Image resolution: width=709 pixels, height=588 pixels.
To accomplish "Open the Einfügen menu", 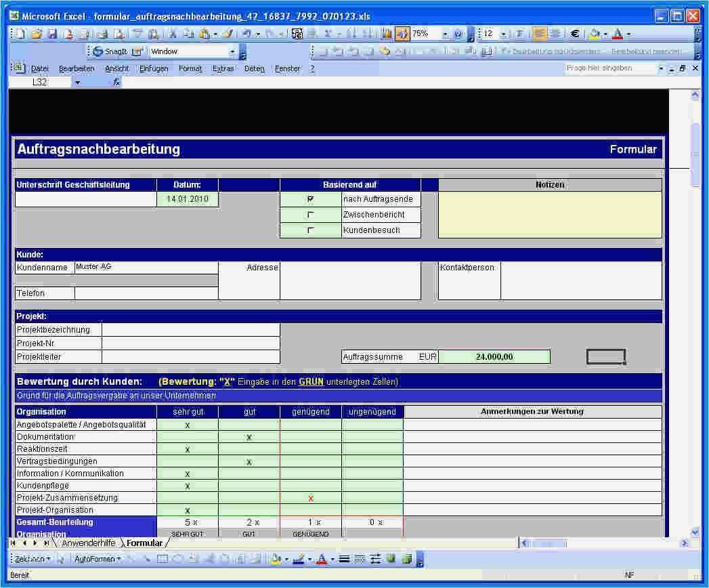I will pos(154,68).
